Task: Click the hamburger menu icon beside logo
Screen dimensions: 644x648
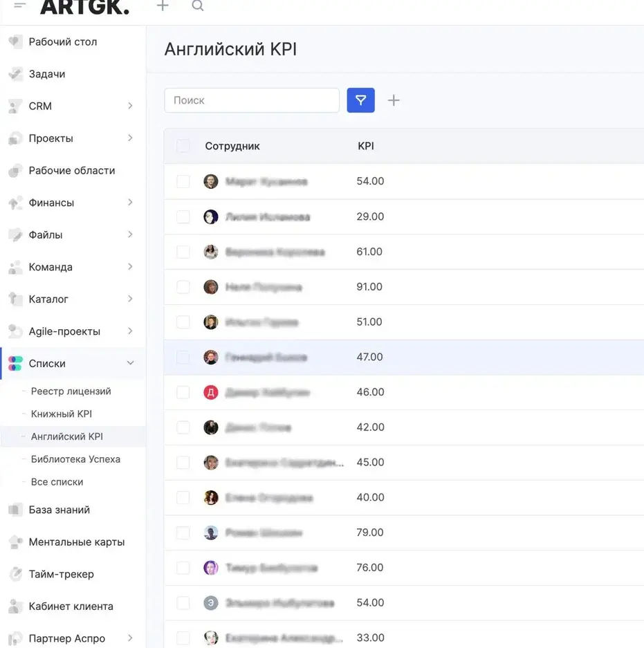Action: tap(20, 6)
